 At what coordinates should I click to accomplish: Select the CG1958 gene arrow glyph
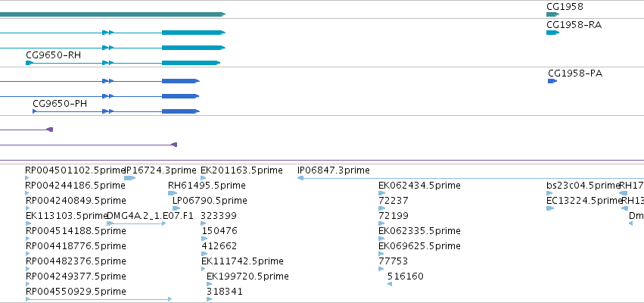coord(553,14)
